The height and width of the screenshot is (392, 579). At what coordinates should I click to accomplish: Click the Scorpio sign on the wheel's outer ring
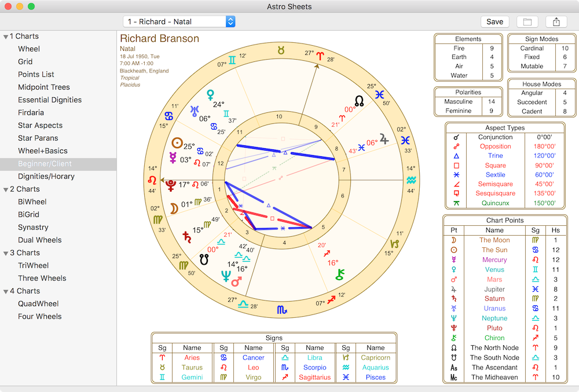pyautogui.click(x=282, y=310)
